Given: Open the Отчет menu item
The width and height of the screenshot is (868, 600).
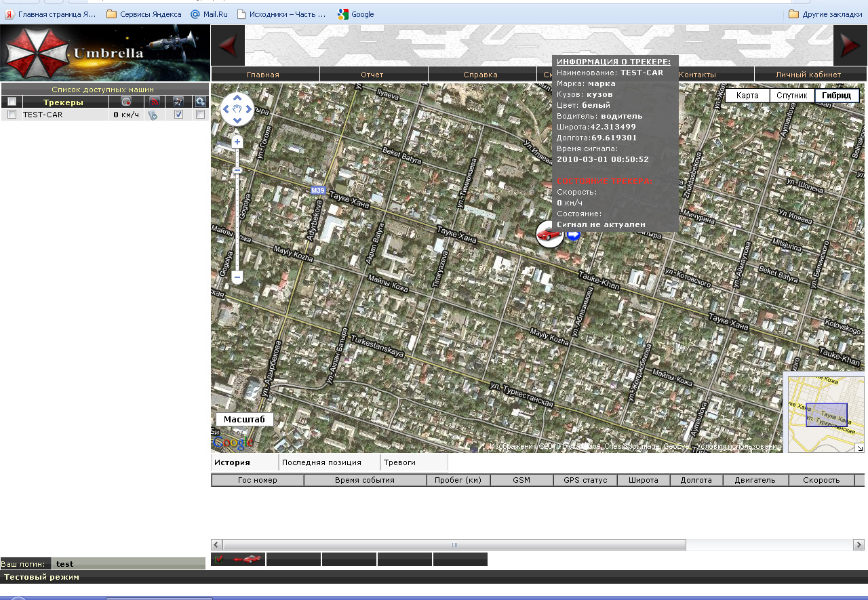Looking at the screenshot, I should tap(372, 75).
